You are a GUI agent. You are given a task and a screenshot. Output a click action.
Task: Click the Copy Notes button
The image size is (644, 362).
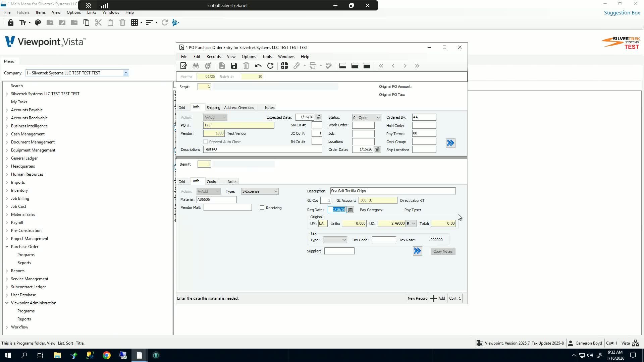pos(443,251)
